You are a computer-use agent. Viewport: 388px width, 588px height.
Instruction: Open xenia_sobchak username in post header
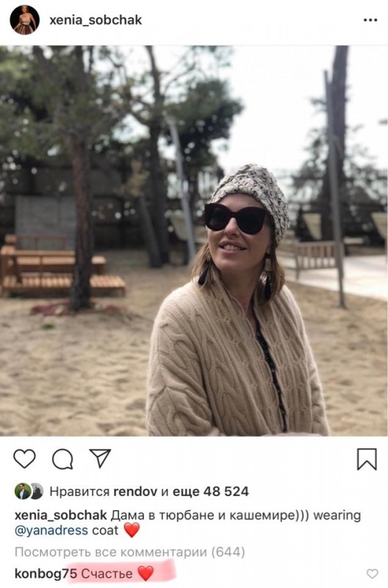(x=96, y=20)
